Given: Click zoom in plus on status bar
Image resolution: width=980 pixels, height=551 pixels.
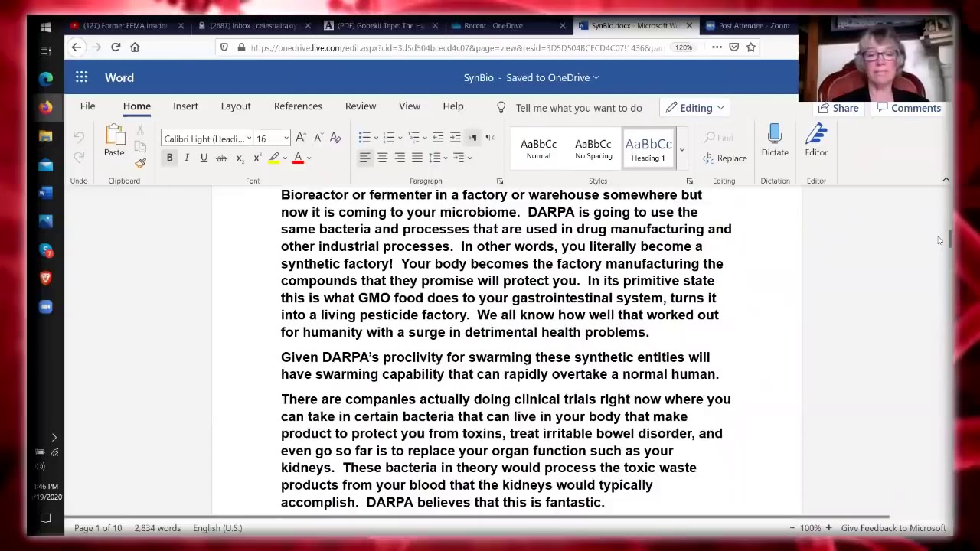Looking at the screenshot, I should pyautogui.click(x=828, y=528).
